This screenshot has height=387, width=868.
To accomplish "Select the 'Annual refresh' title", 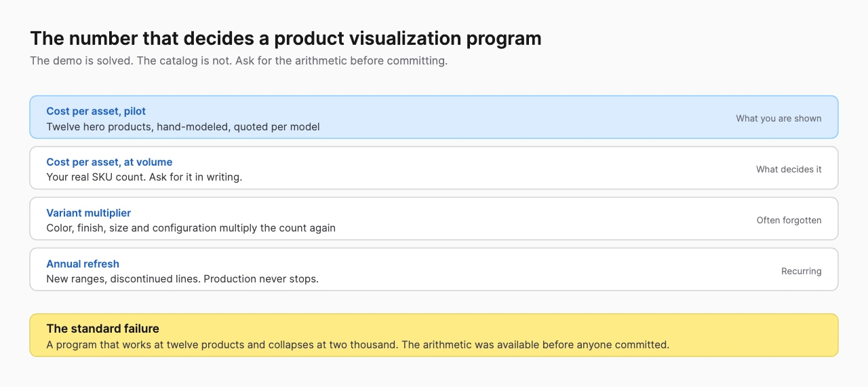I will coord(83,264).
